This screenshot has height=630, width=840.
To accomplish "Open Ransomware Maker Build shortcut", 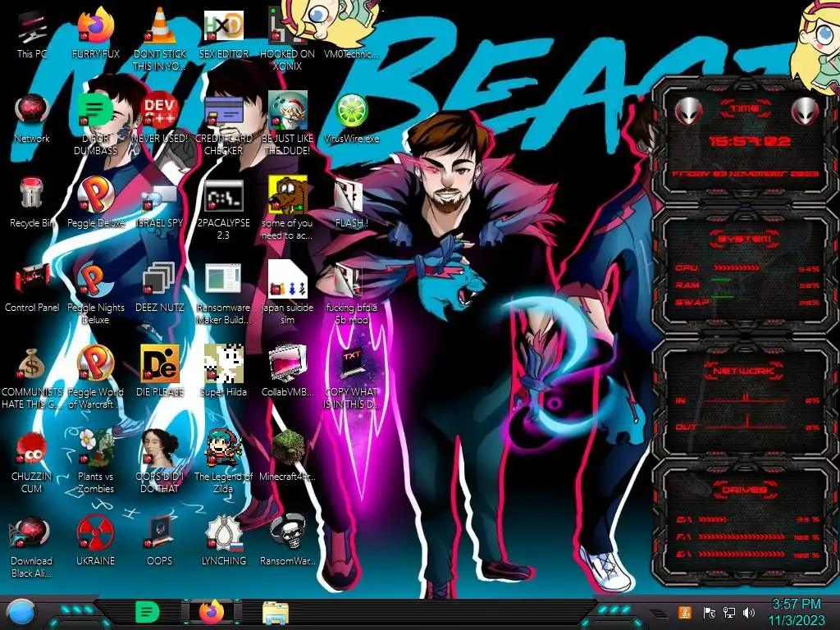I will [x=223, y=293].
